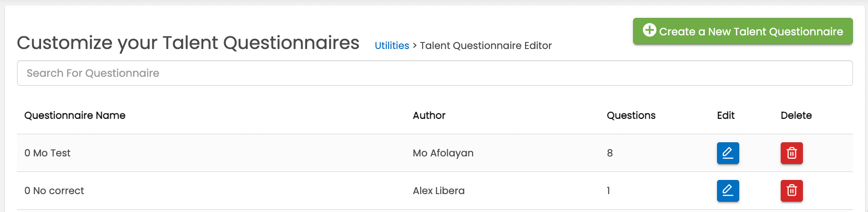
Task: Open the editor for "0 No correct"
Action: (728, 191)
